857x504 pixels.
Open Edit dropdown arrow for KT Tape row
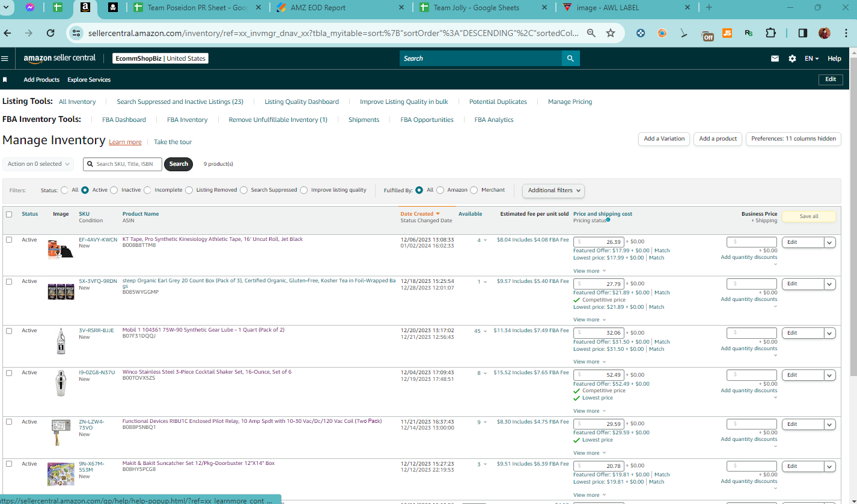tap(829, 243)
